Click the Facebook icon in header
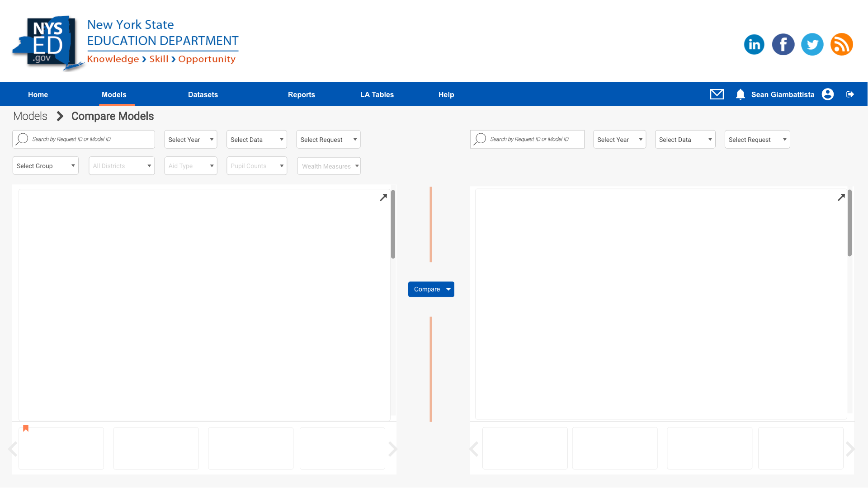Image resolution: width=868 pixels, height=488 pixels. pos(783,44)
